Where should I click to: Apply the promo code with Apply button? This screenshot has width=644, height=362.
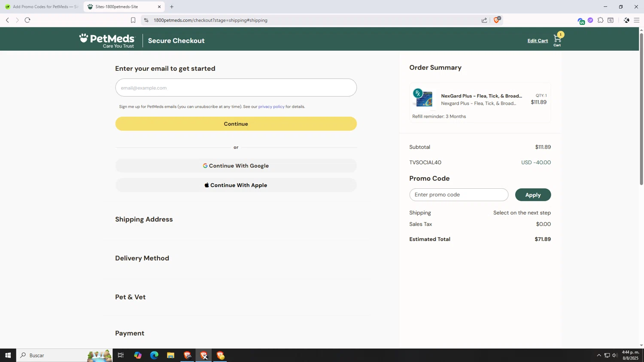pyautogui.click(x=533, y=195)
